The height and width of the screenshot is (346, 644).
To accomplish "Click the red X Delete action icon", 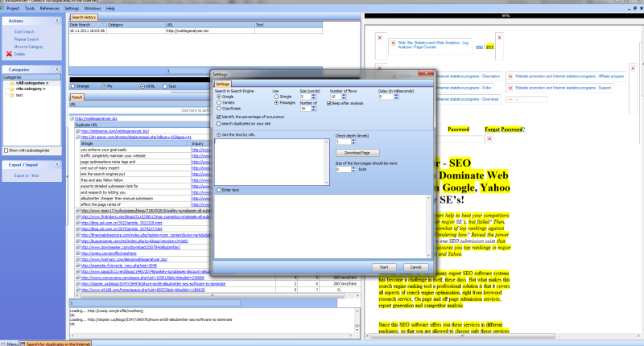I will pos(9,54).
